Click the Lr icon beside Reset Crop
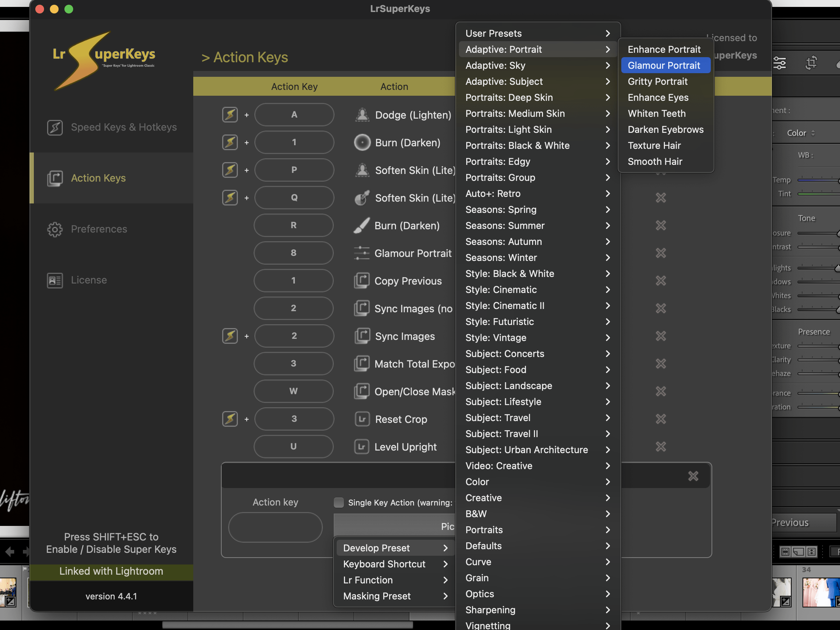The height and width of the screenshot is (630, 840). pos(362,419)
